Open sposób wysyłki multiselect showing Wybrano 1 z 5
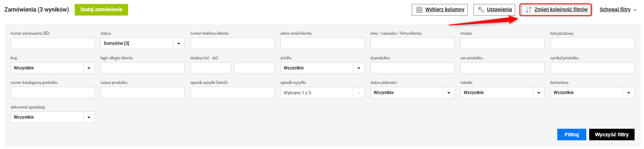 pos(323,93)
